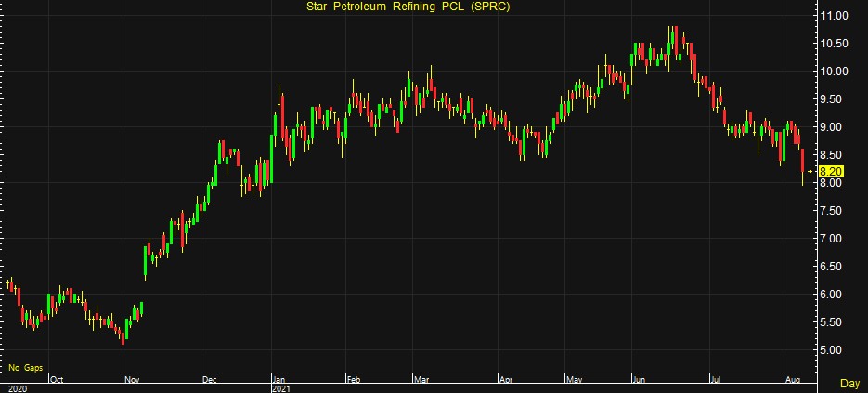Click the last red candlestick in August
Image resolution: width=868 pixels, height=393 pixels.
[x=802, y=160]
